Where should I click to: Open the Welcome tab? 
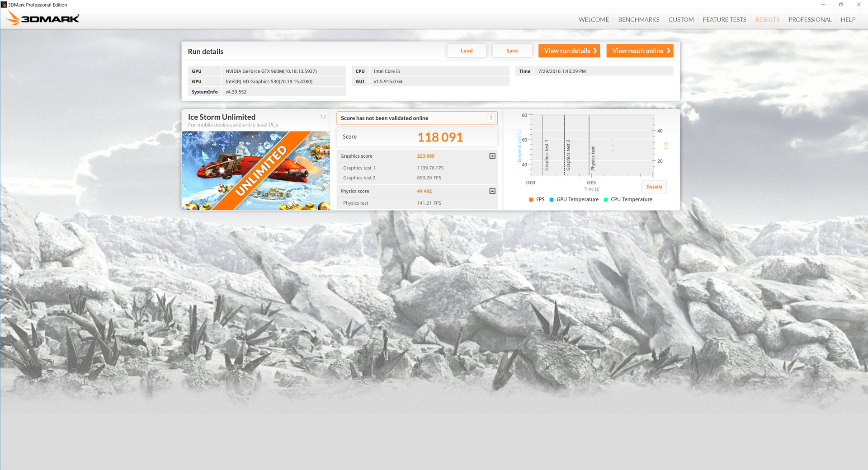coord(594,19)
